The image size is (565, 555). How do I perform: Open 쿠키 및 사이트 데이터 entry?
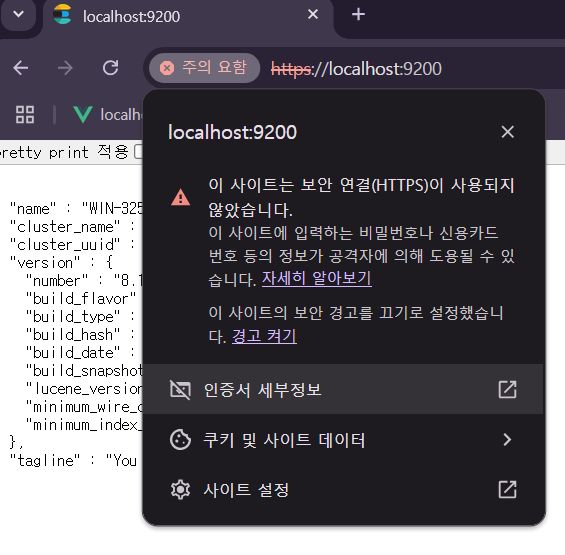tap(343, 440)
